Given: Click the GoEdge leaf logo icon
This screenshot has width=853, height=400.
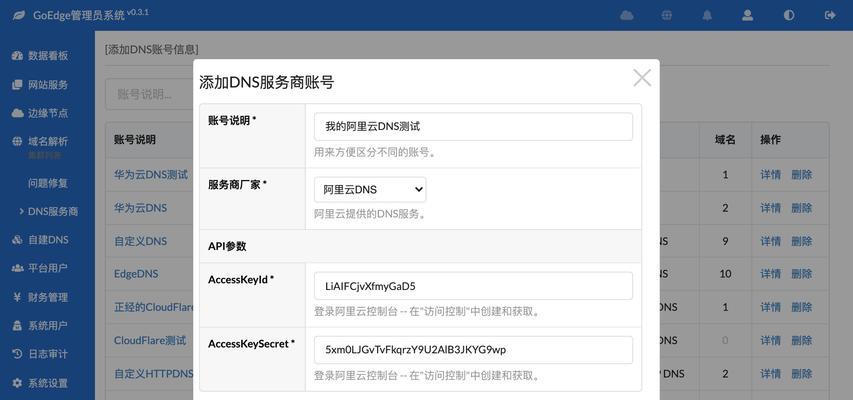Looking at the screenshot, I should click(18, 15).
